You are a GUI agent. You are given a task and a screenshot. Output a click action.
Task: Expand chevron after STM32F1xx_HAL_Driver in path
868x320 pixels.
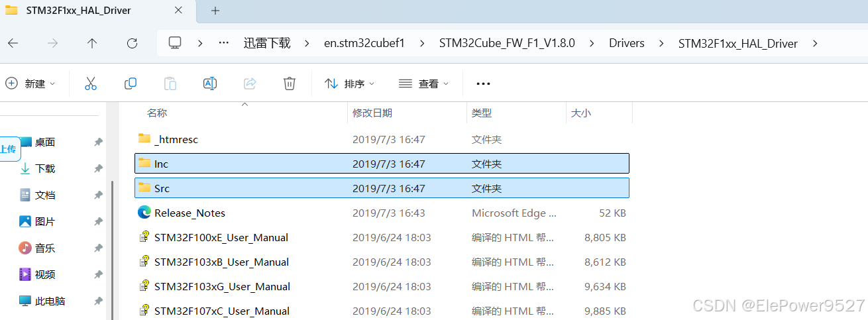815,43
